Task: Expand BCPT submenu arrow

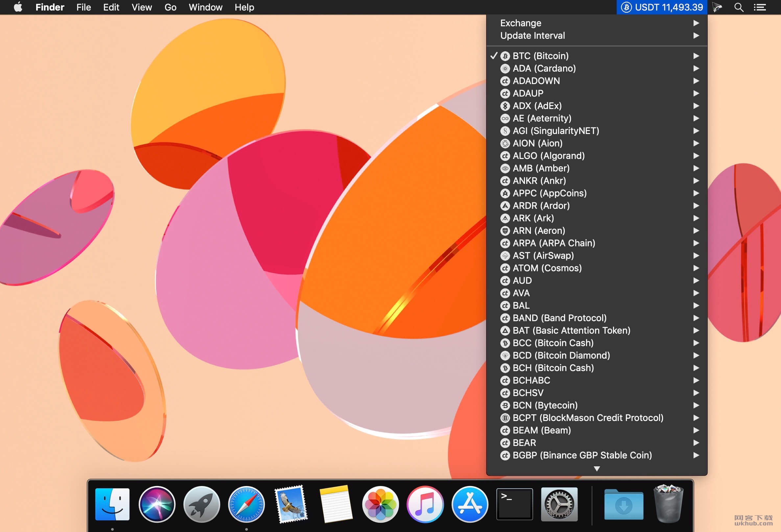Action: coord(696,417)
